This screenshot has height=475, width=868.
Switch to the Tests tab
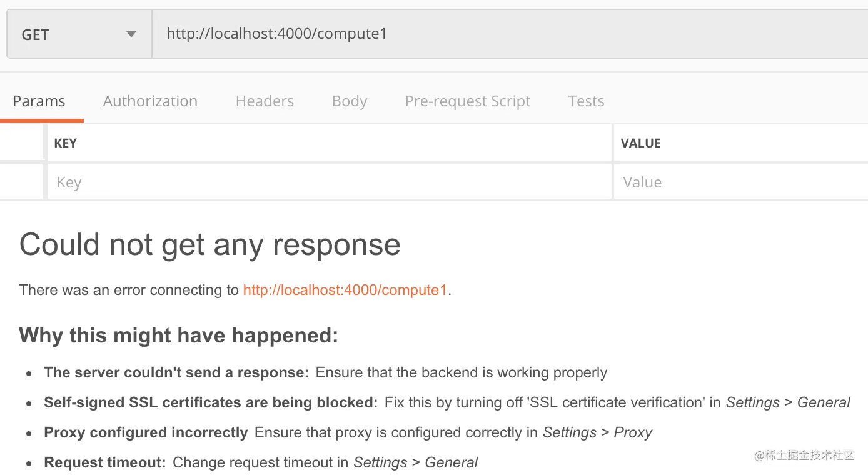[x=586, y=101]
